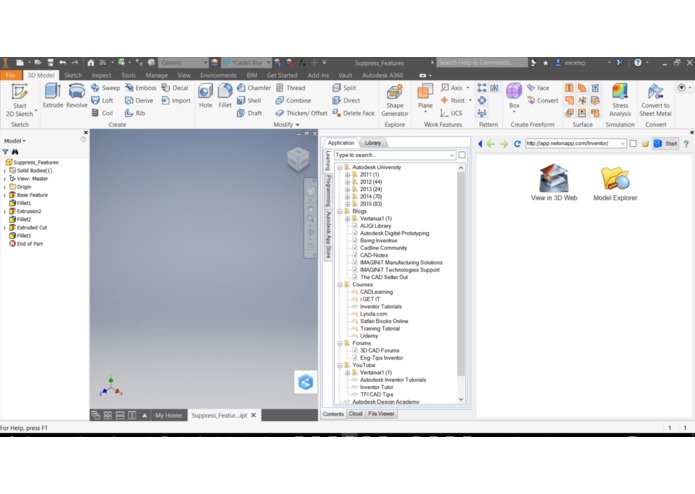695x494 pixels.
Task: Activate the Emboss tool
Action: point(141,88)
